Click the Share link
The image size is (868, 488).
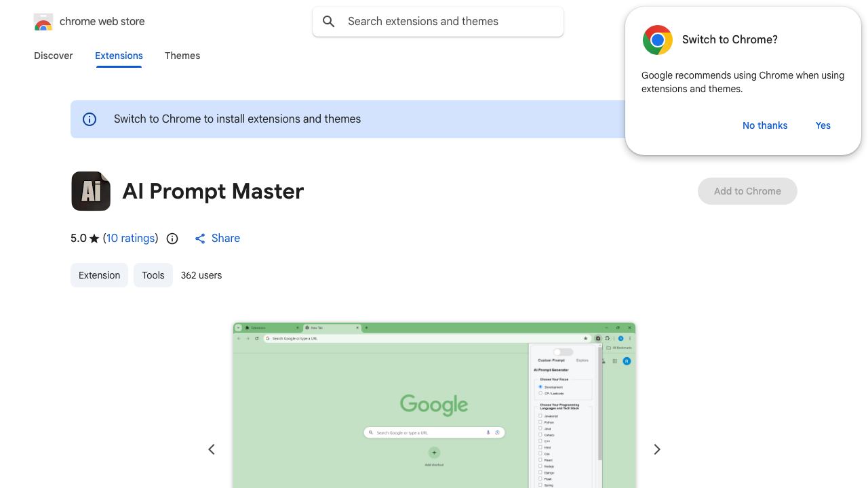pos(217,238)
